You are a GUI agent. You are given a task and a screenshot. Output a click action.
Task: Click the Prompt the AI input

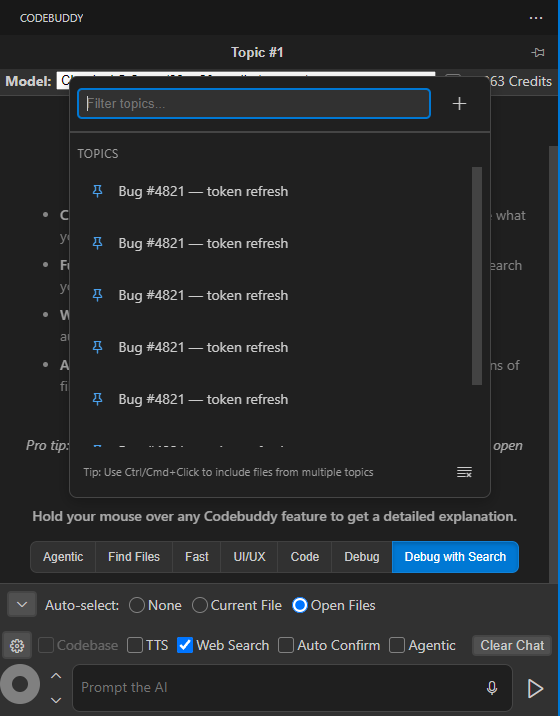pos(292,688)
